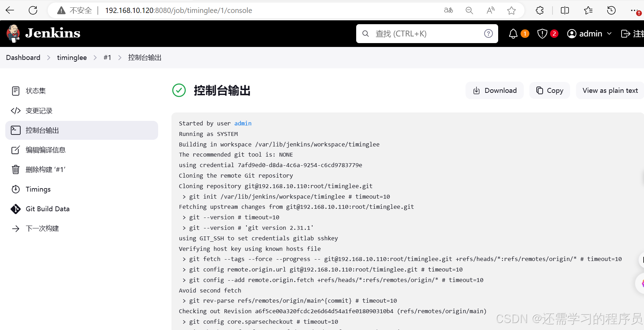Image resolution: width=644 pixels, height=330 pixels.
Task: Click the 'Cloning the remote Git repository' line
Action: [236, 176]
